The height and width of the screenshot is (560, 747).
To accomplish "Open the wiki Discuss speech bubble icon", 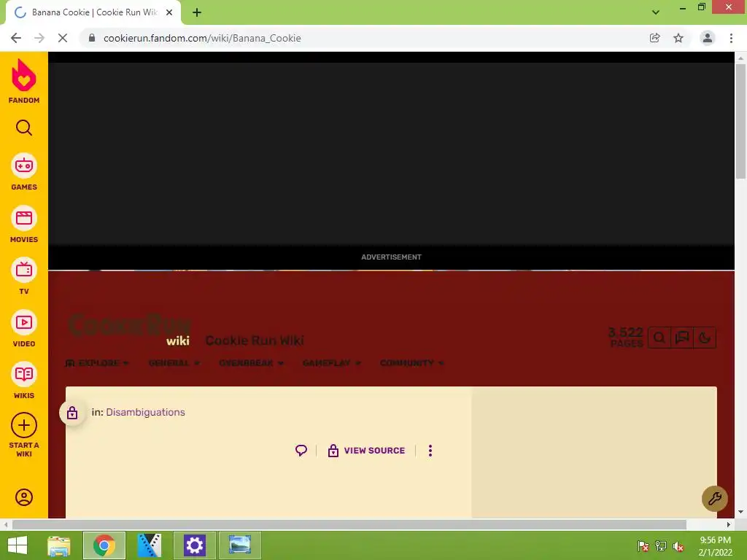I will click(x=682, y=338).
